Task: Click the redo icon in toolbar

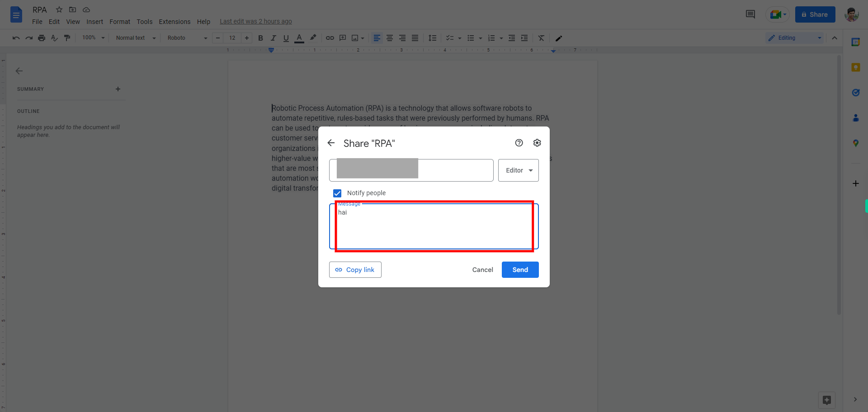Action: click(29, 38)
